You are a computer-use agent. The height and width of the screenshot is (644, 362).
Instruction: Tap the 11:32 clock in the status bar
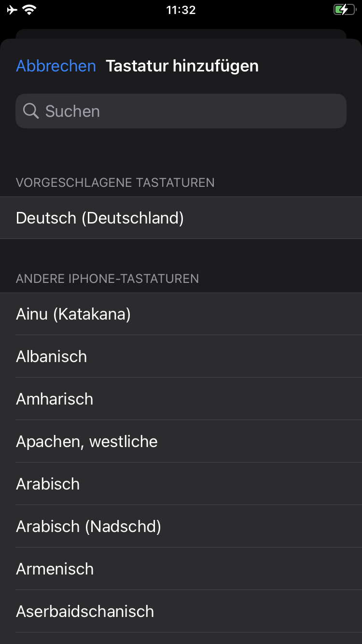pyautogui.click(x=181, y=9)
